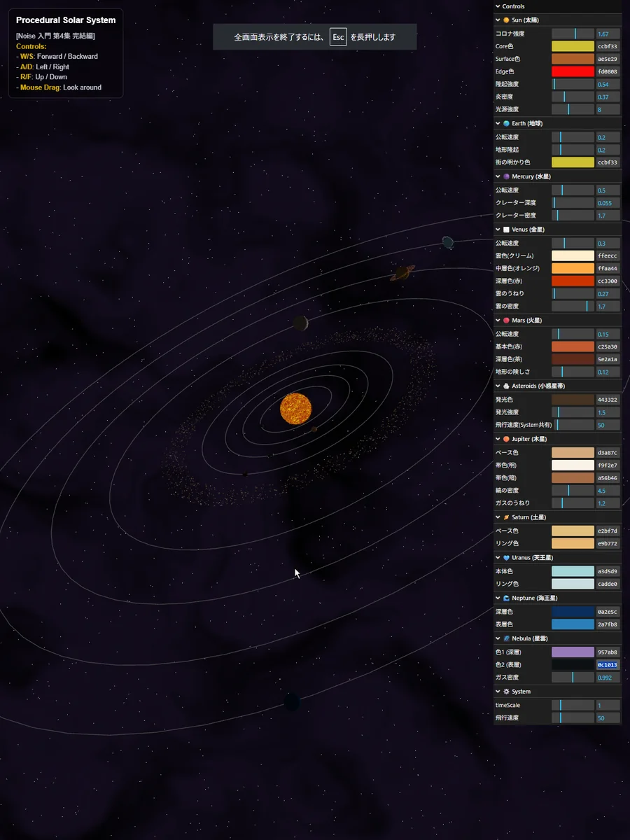
Task: Click the Esc key in fullscreen notice
Action: 338,37
